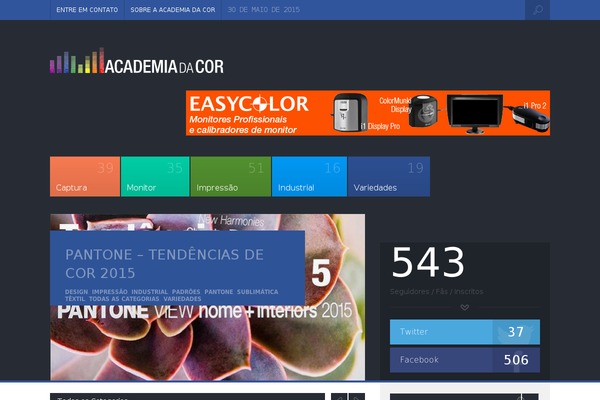Click the Seguidores / Fãs / Inscritos label
600x400 pixels.
pos(436,292)
